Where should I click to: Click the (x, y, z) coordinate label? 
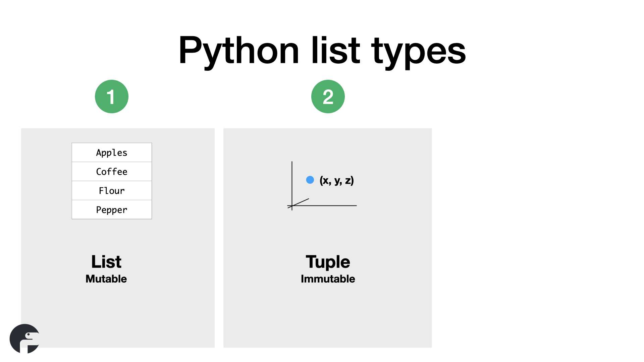[337, 180]
